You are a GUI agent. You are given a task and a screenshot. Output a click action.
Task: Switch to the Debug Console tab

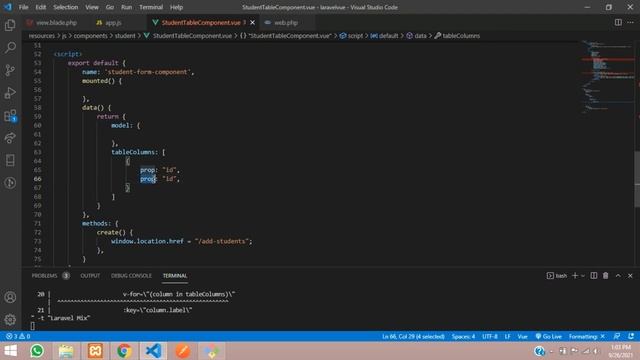(131, 276)
